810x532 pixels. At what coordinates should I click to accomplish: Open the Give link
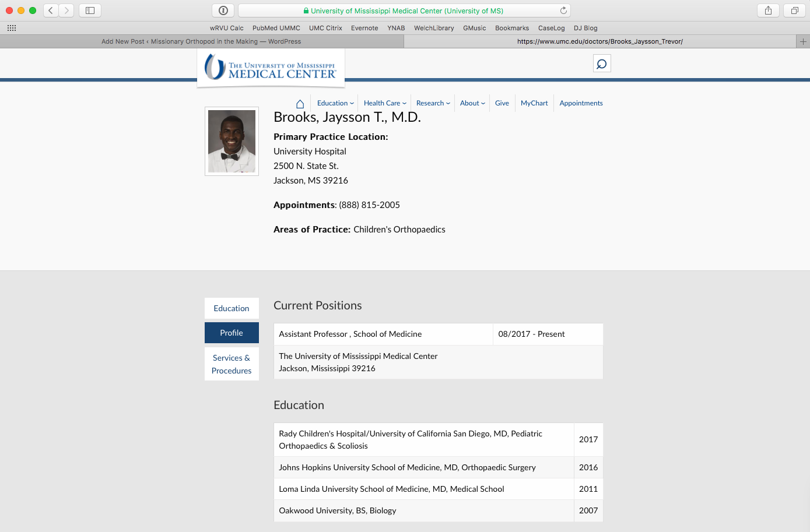502,103
